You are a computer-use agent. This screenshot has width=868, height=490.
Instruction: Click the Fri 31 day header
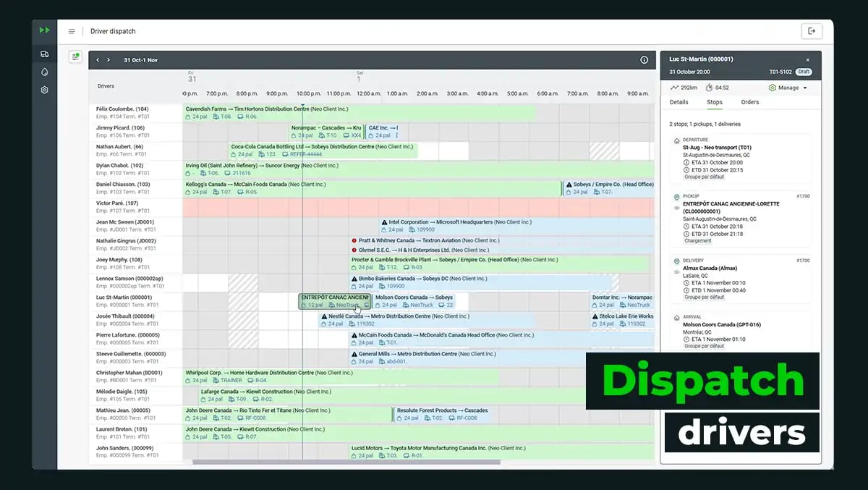192,77
